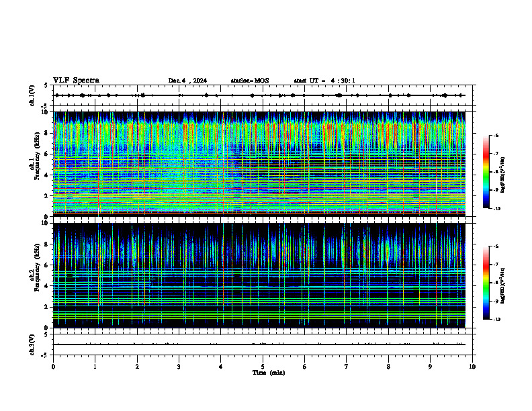Click the ch.1 color scale log(PSD) label
The image size is (532, 411).
(x=503, y=175)
